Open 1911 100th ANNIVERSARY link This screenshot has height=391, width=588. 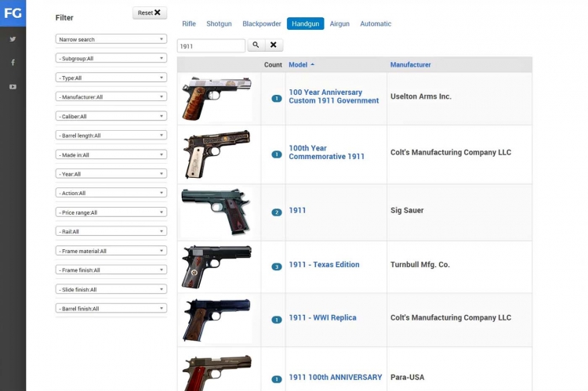pyautogui.click(x=336, y=377)
